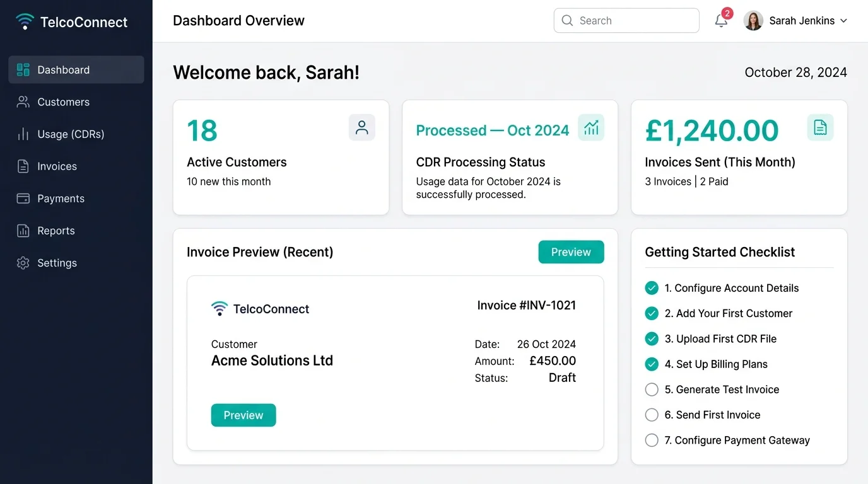The width and height of the screenshot is (868, 484).
Task: Click the notification bell icon
Action: click(x=720, y=20)
